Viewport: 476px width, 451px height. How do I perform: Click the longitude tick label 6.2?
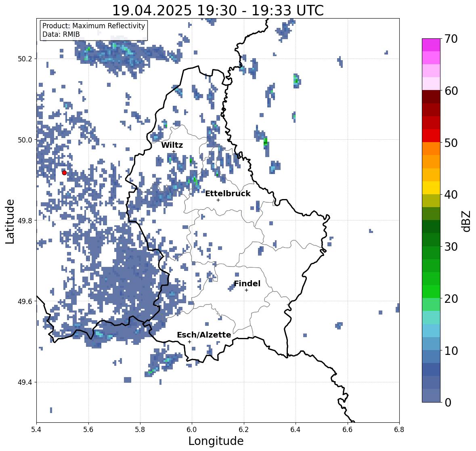click(244, 429)
